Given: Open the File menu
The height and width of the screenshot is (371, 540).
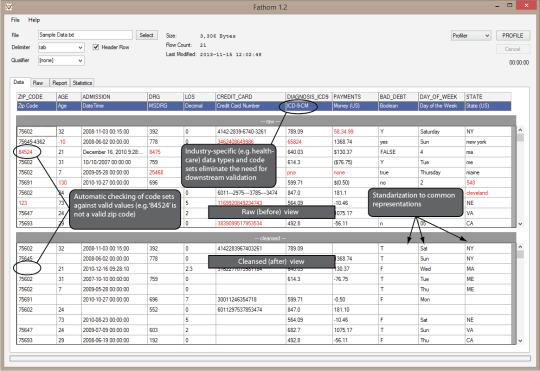Looking at the screenshot, I should pos(15,20).
